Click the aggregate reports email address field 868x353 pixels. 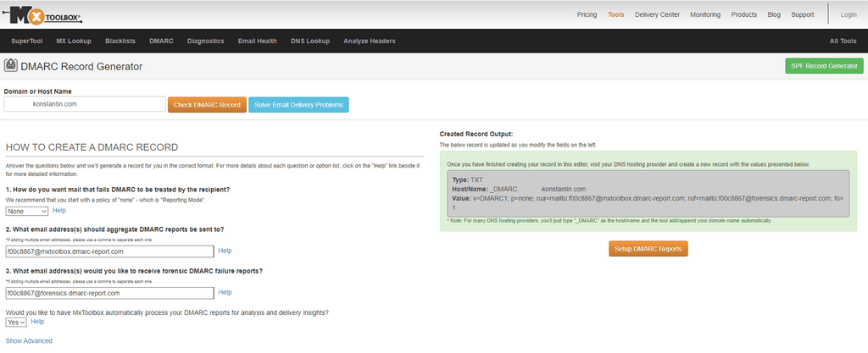tap(108, 251)
